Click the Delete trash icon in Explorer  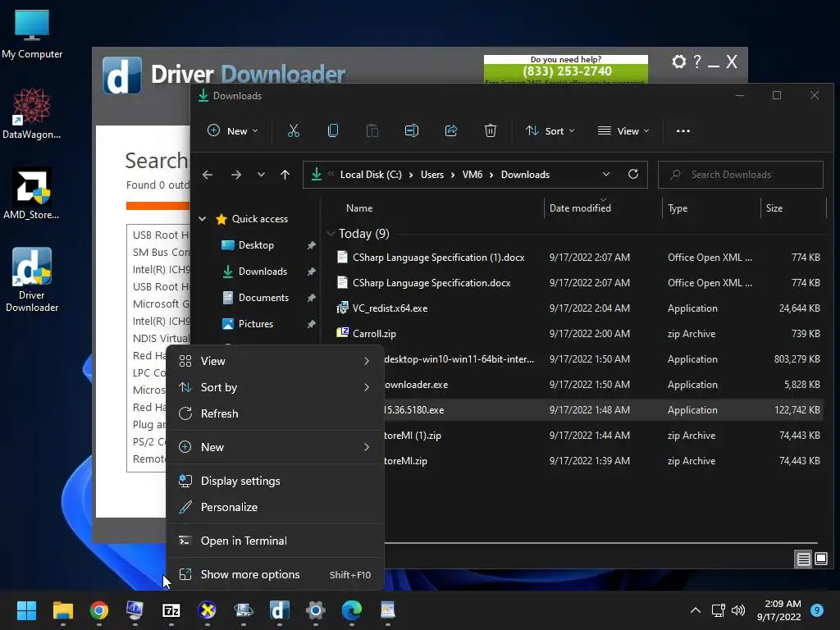(491, 130)
